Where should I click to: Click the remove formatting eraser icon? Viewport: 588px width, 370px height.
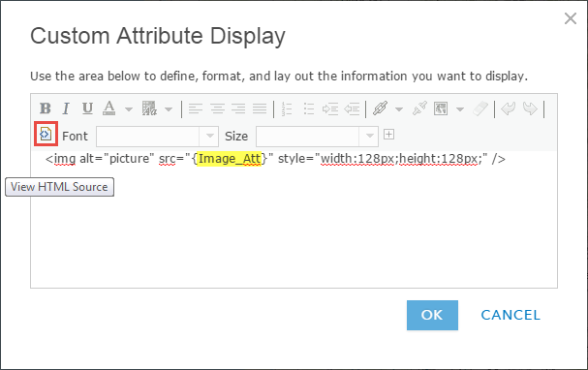coord(480,108)
